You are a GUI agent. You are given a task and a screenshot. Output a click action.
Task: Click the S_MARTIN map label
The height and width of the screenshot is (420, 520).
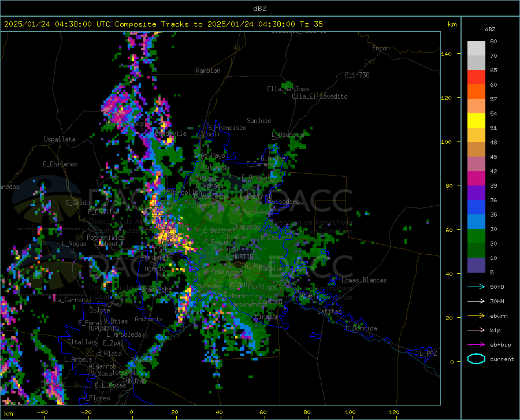(239, 257)
